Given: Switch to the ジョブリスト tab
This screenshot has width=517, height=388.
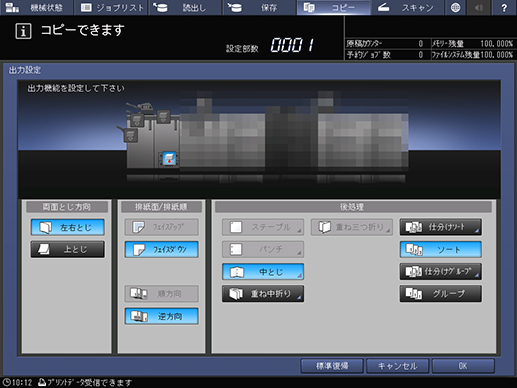Looking at the screenshot, I should [112, 7].
